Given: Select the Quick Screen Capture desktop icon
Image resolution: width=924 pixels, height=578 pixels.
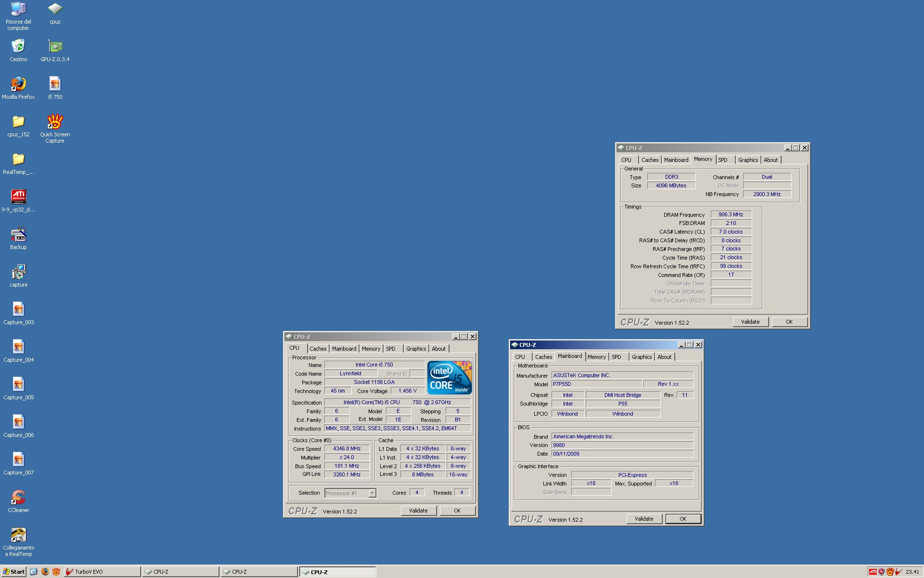Looking at the screenshot, I should tap(55, 128).
